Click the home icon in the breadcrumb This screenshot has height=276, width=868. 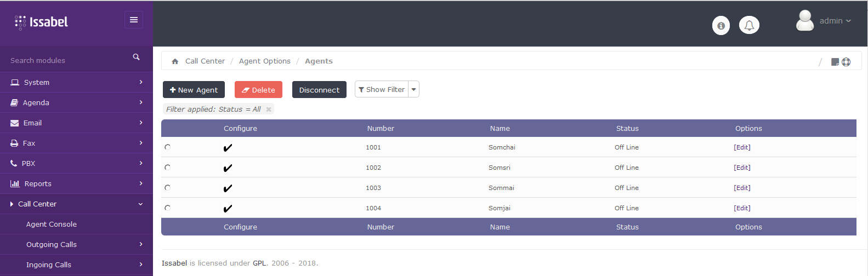175,61
